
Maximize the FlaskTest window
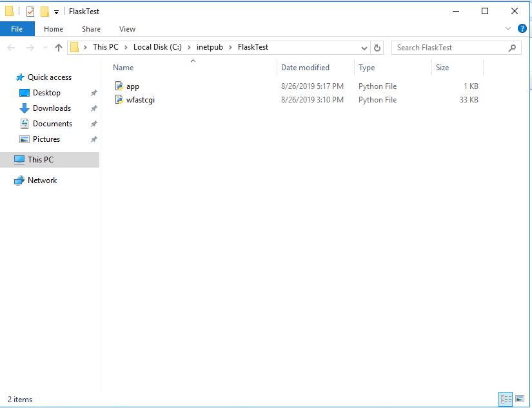coord(485,11)
